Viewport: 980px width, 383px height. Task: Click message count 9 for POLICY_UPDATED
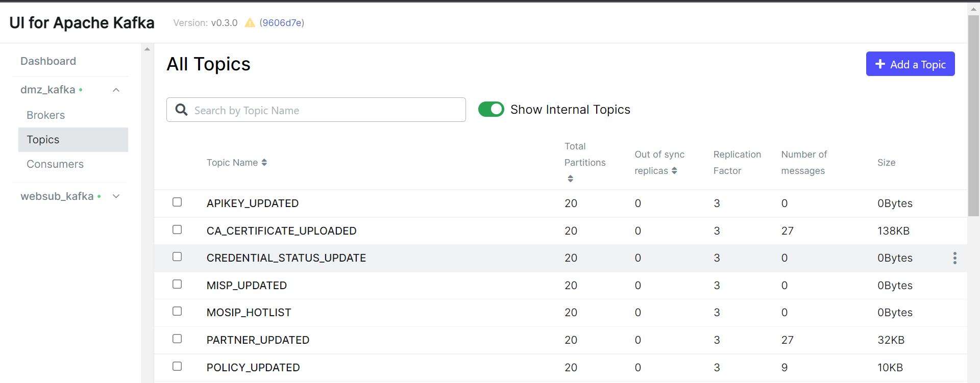[785, 368]
